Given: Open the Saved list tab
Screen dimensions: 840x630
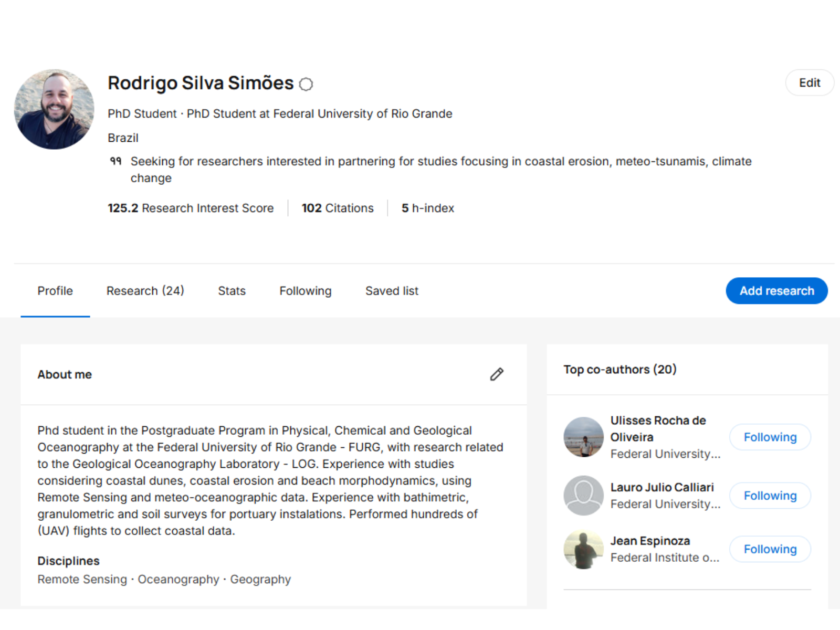Looking at the screenshot, I should point(392,291).
